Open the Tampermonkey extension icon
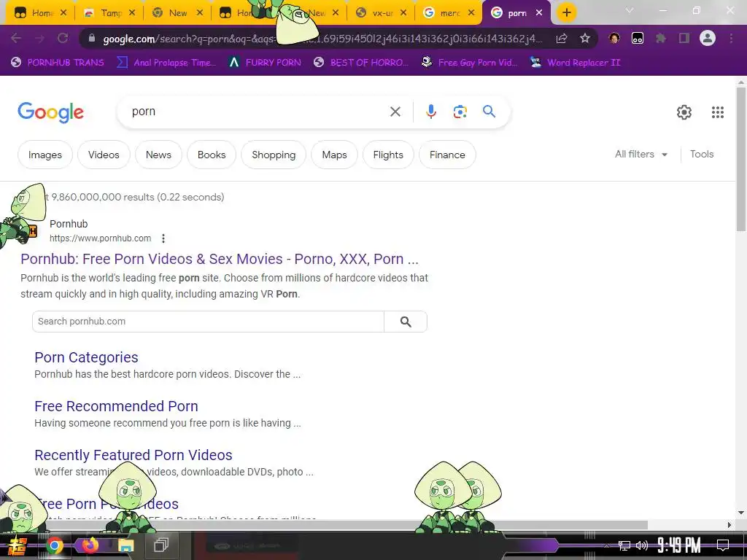The width and height of the screenshot is (747, 560). click(638, 38)
